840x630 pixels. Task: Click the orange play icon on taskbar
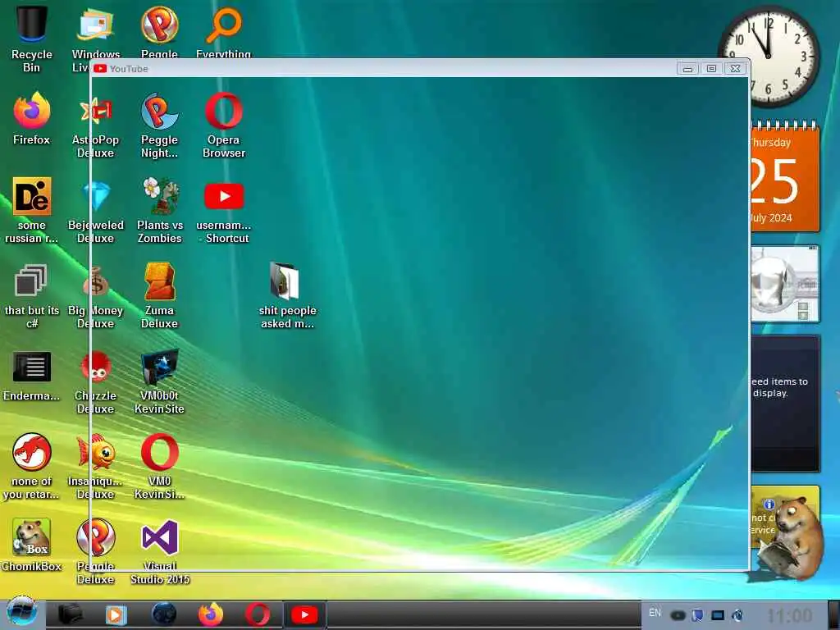(x=115, y=614)
